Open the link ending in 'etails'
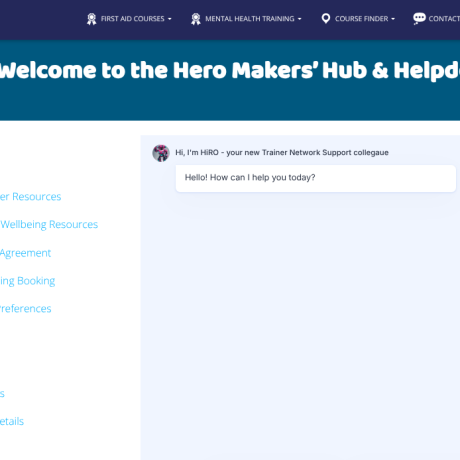 12,421
